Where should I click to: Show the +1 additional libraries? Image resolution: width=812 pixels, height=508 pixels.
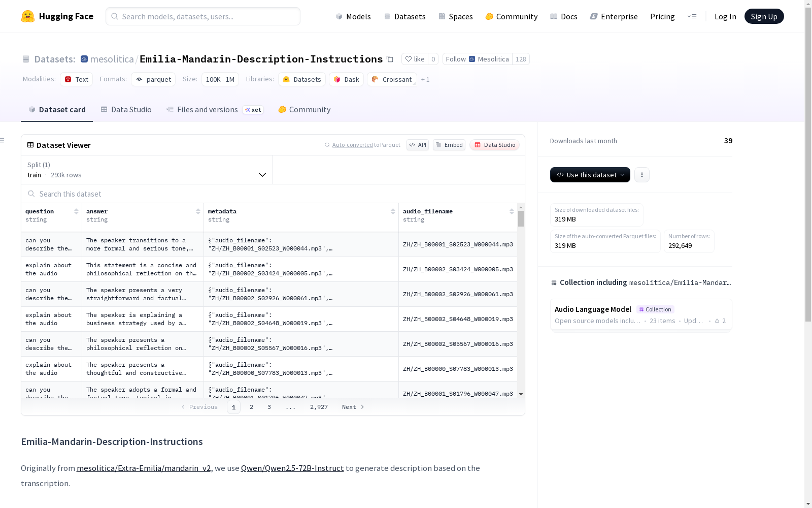click(425, 79)
